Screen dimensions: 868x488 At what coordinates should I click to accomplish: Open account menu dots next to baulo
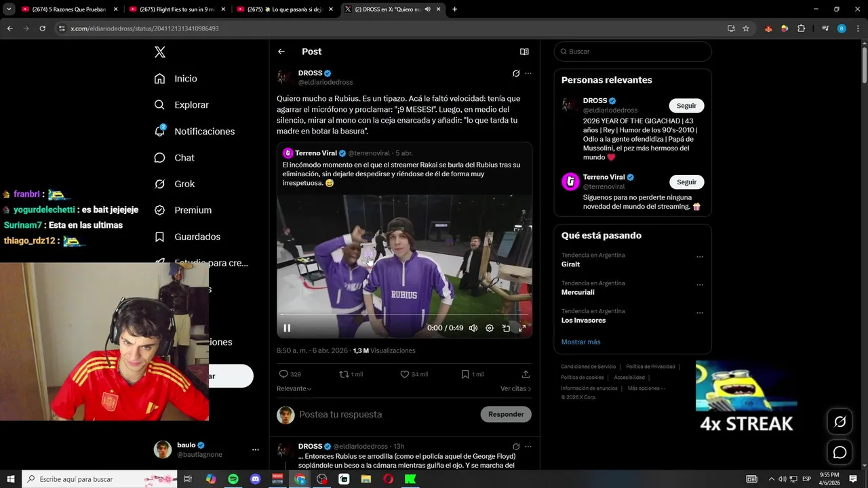256,449
